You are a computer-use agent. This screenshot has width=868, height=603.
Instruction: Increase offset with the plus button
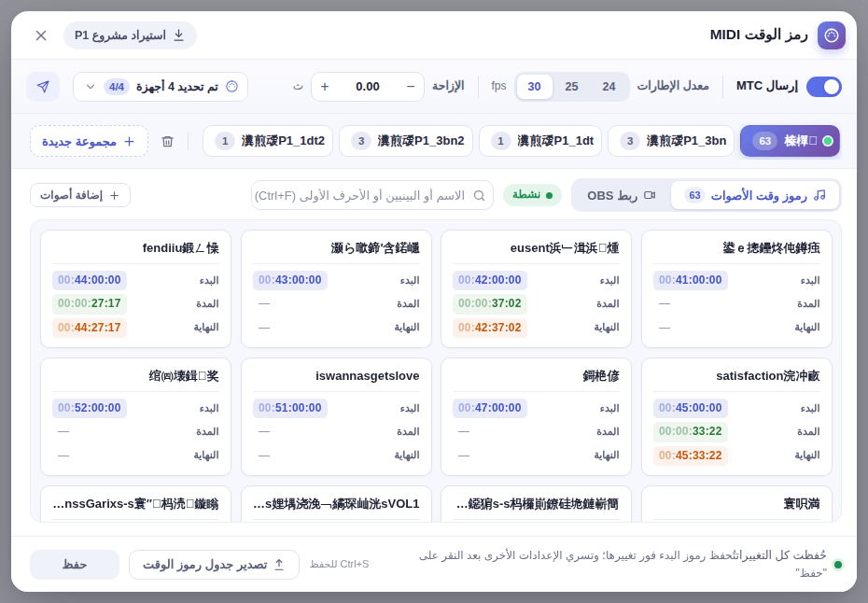coord(325,87)
